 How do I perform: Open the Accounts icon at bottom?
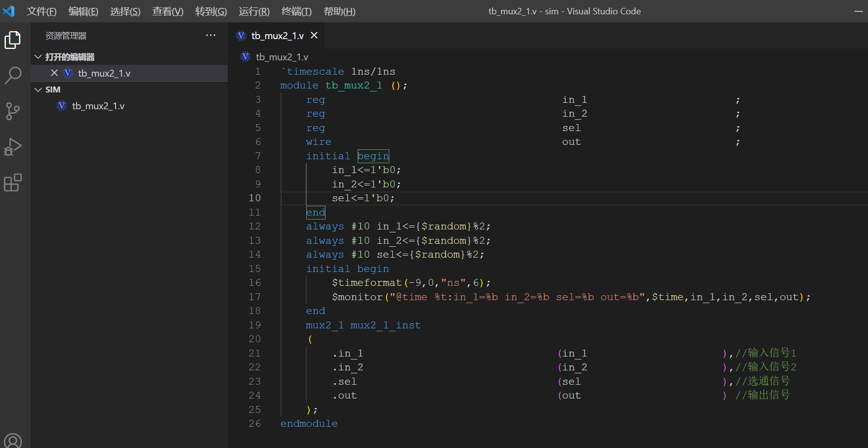13,441
